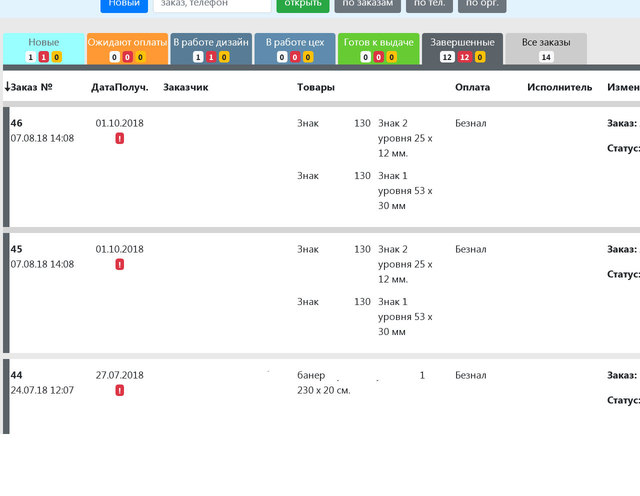Click the по орг. search button
Viewport: 640px width, 496px height.
(x=482, y=4)
